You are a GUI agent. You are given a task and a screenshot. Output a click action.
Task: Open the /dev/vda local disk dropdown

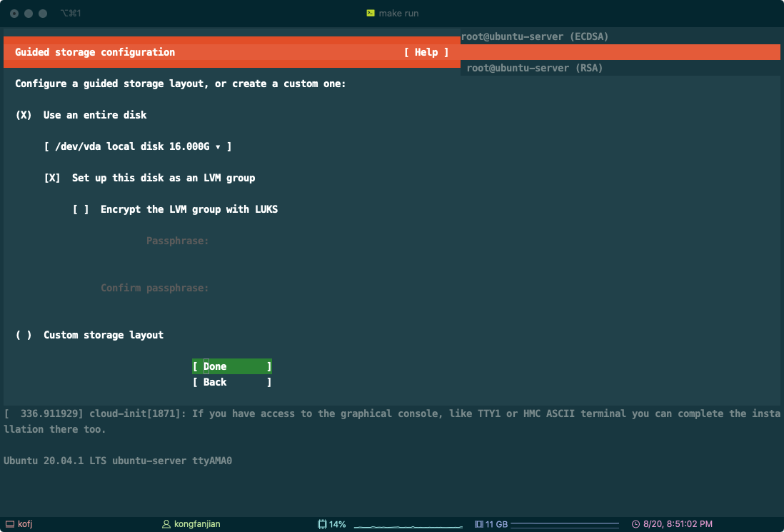click(138, 146)
